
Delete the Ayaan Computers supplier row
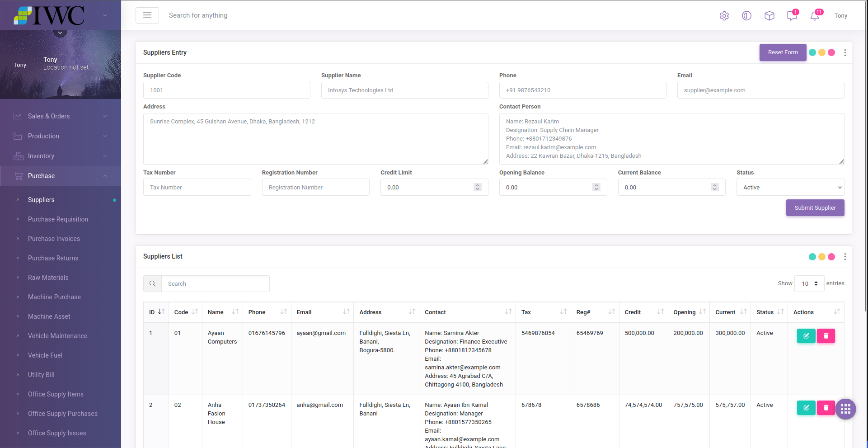pyautogui.click(x=826, y=336)
